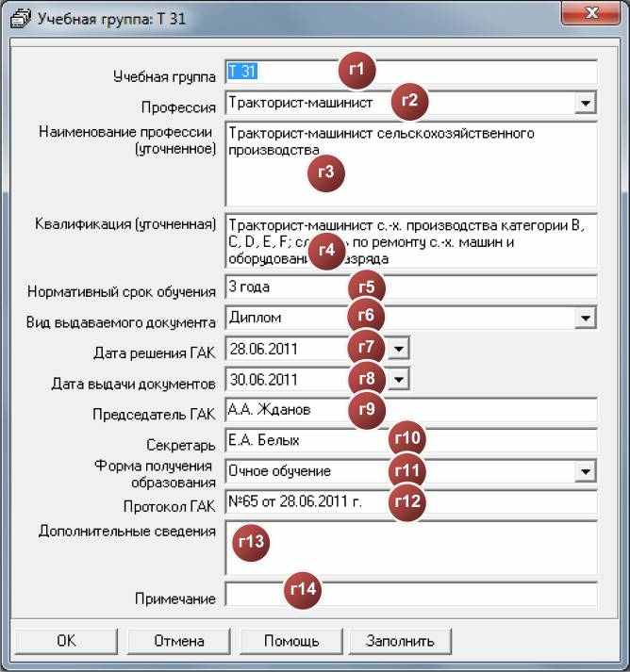Focus the Нормативный срок обучения field
630x672 pixels.
pos(411,287)
